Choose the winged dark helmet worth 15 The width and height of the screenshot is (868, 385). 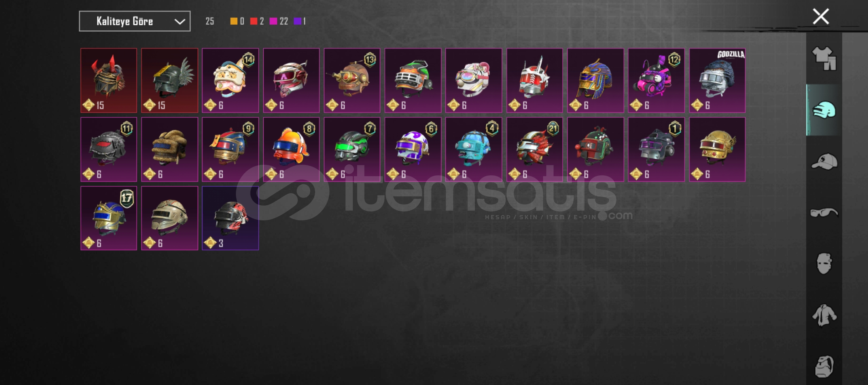point(170,81)
